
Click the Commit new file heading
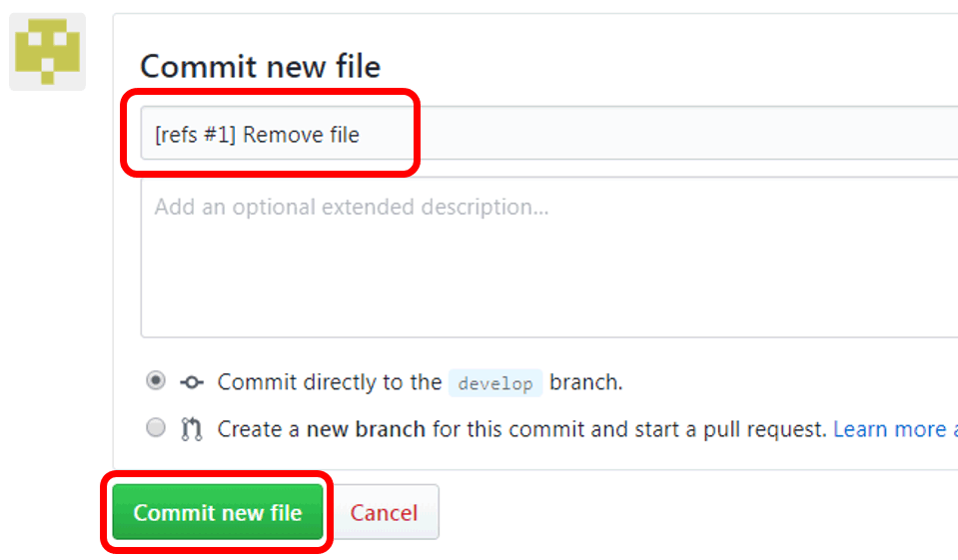pyautogui.click(x=260, y=67)
